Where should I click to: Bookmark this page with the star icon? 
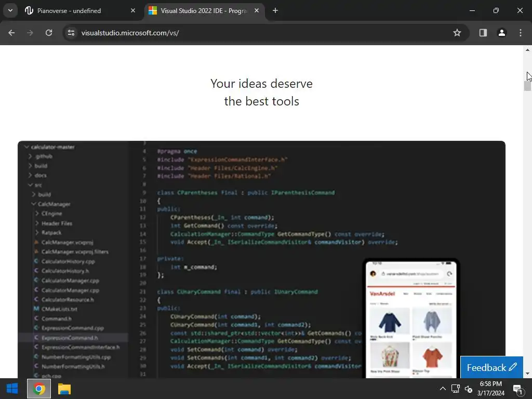point(457,33)
